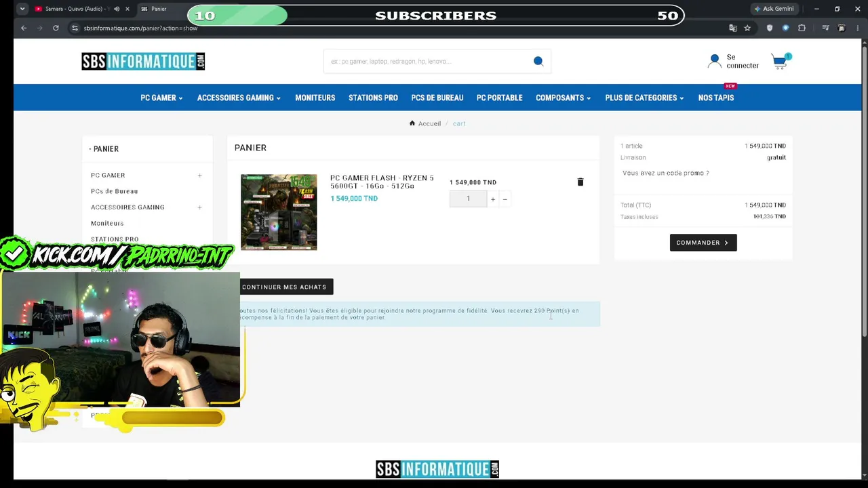Click the translate page icon

click(732, 28)
